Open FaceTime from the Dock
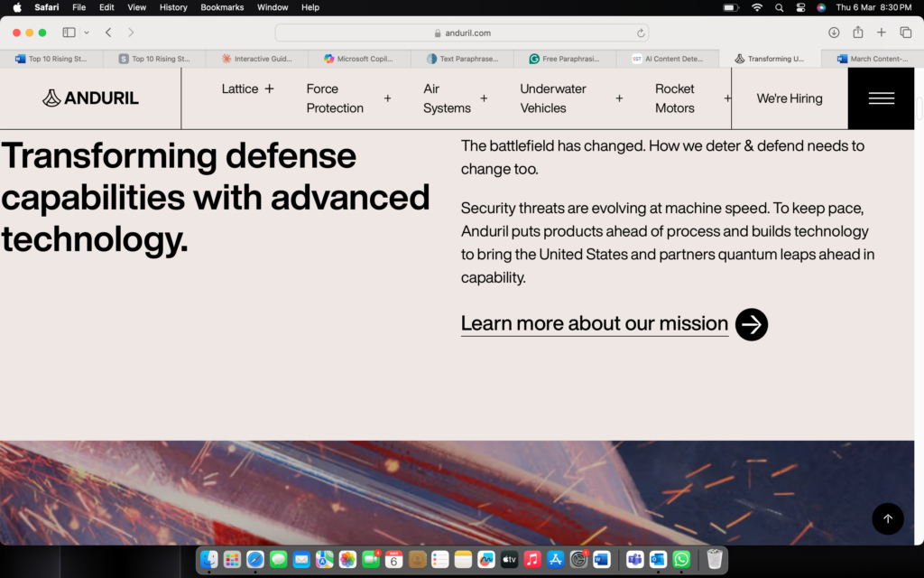Screen dimensions: 924x578 tap(371, 558)
